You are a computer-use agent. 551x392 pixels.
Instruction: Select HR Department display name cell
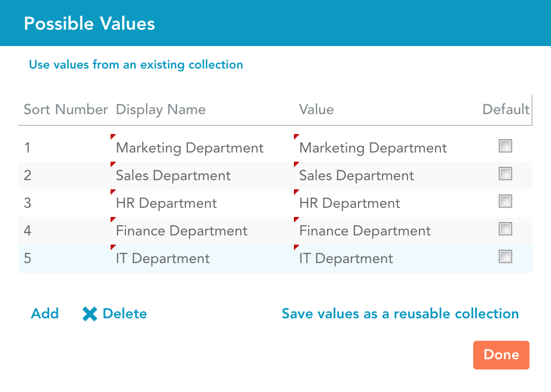click(202, 203)
